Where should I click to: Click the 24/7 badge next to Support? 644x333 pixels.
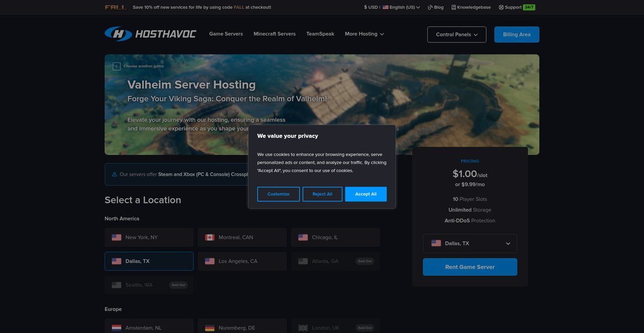click(x=529, y=8)
